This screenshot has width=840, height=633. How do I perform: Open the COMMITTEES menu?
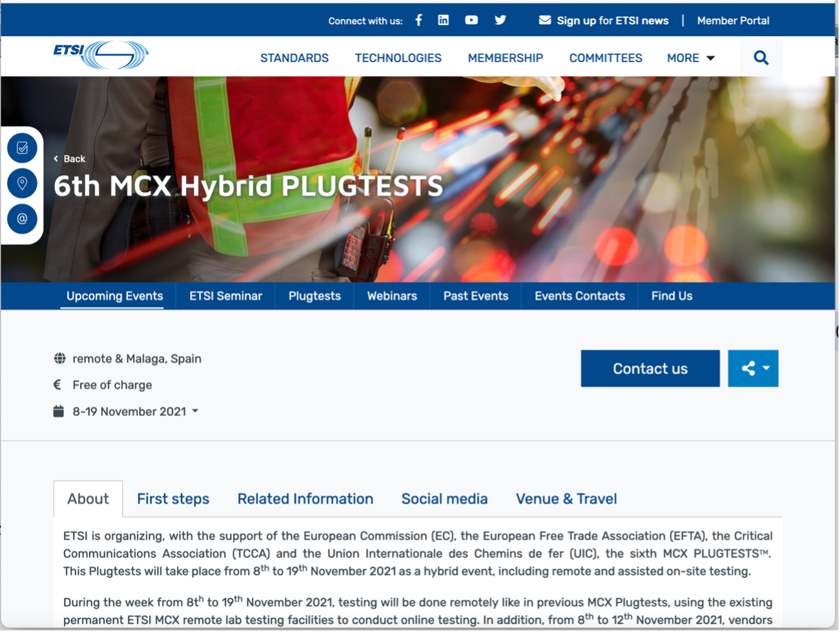click(x=606, y=58)
